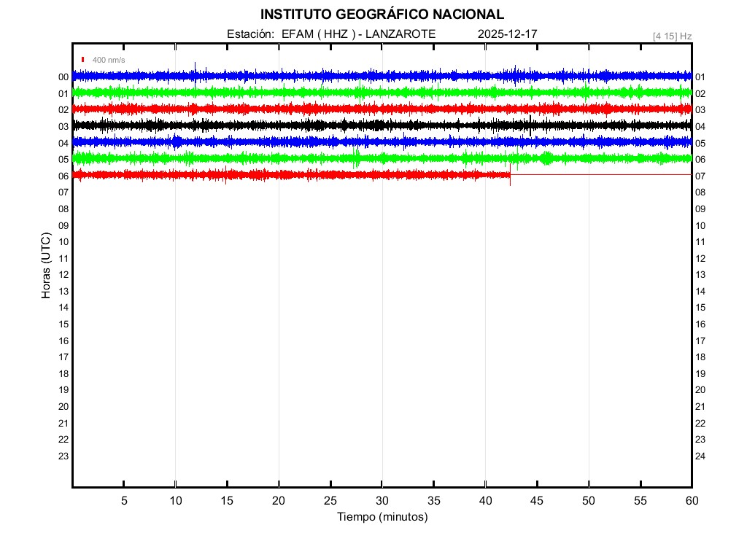Select the station label EFAM ( HHZ ) - LANZAROTE
Viewport: 747px width, 560px height.
tap(331, 34)
